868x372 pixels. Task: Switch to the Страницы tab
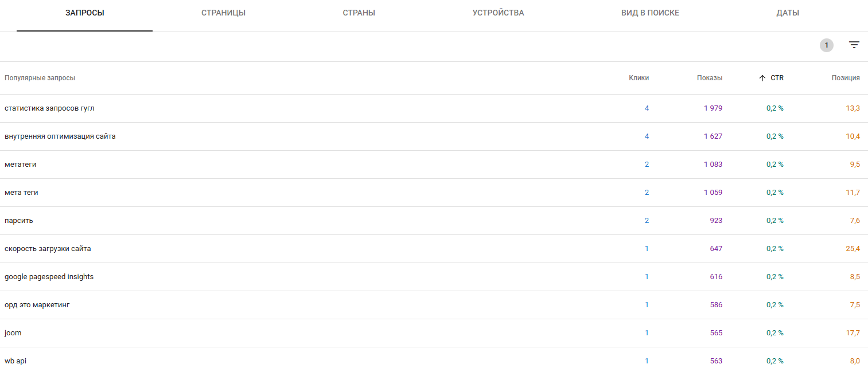point(223,13)
